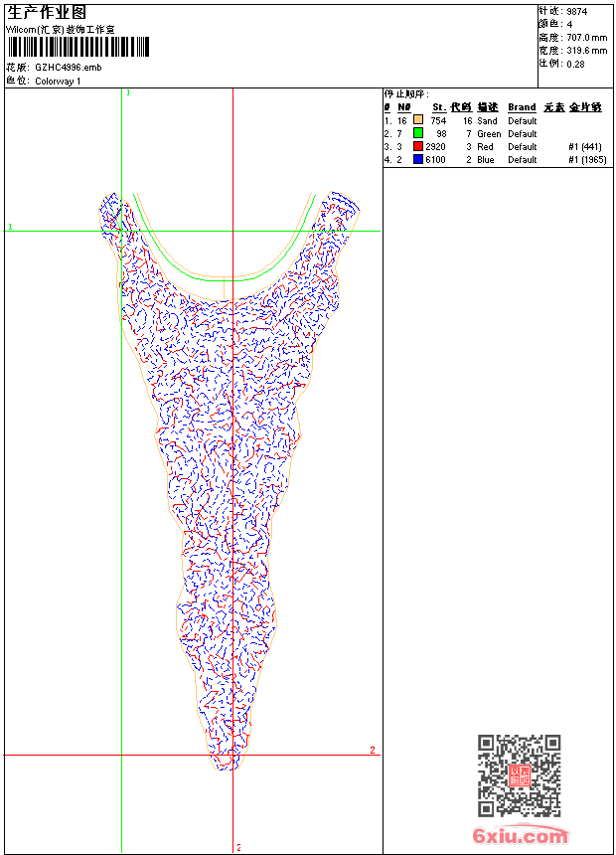Select the GZHC4996.emb file name
Viewport: 616px width, 855px height.
point(68,68)
